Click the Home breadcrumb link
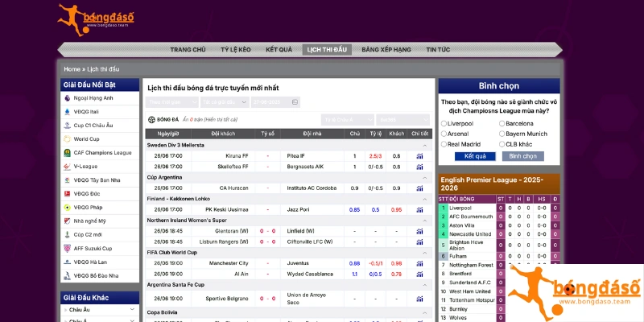644x322 pixels. point(72,69)
